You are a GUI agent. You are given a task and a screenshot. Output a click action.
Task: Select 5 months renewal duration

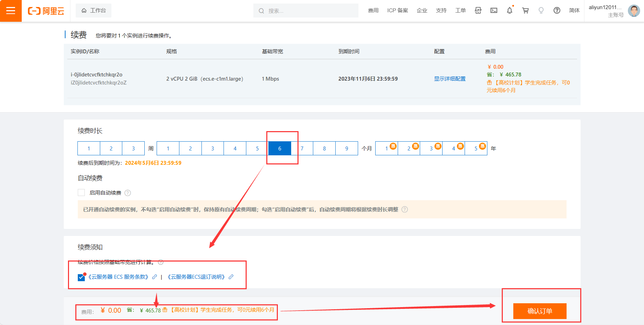257,148
